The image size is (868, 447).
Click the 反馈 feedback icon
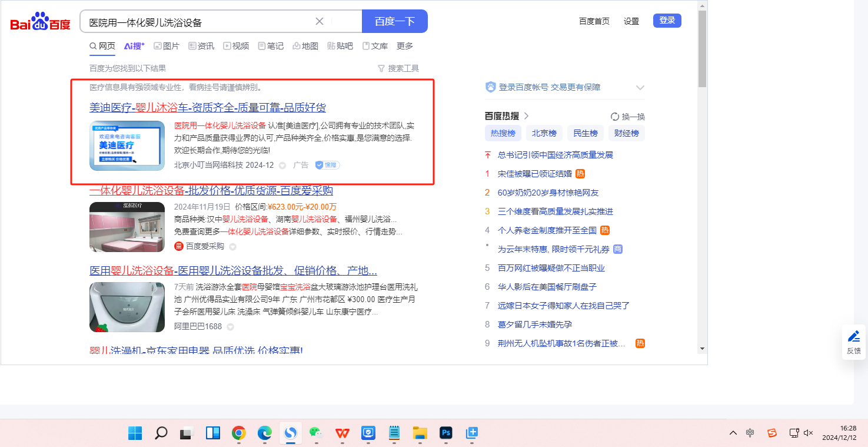pyautogui.click(x=853, y=342)
